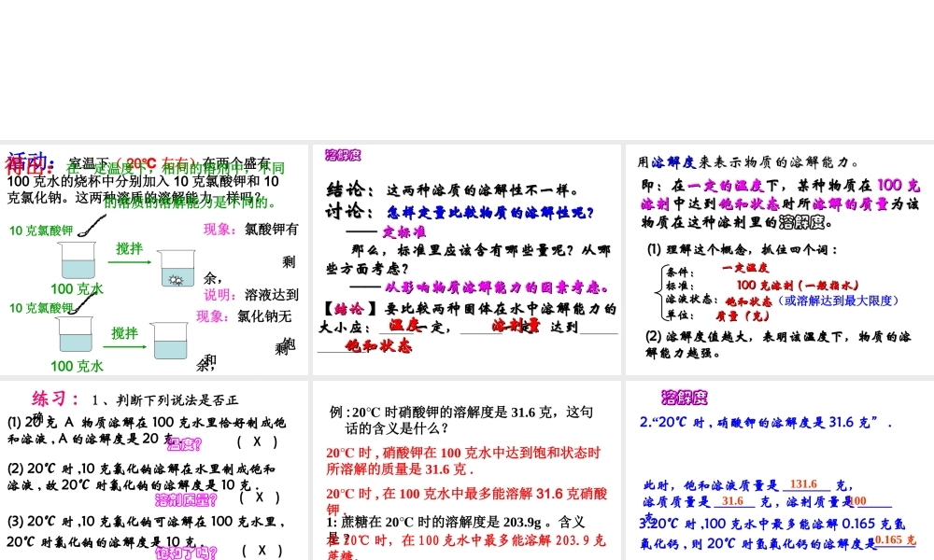Click the pink 练习 heading
Screen dimensions: 934x560
pos(55,399)
